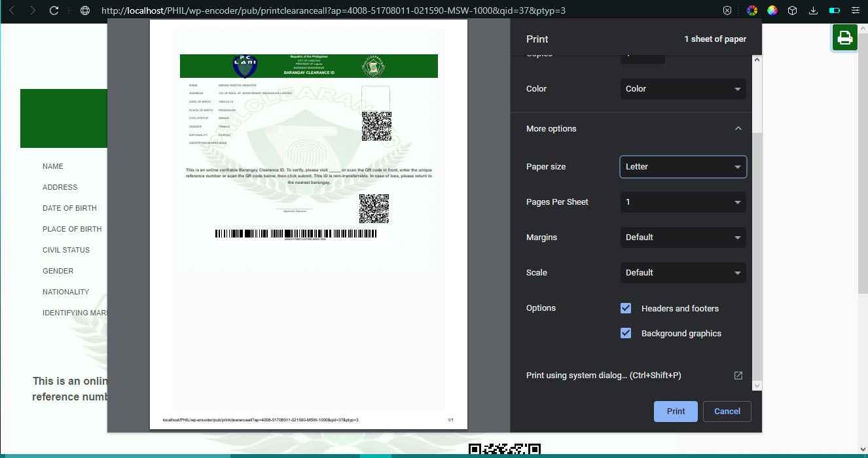The height and width of the screenshot is (458, 868).
Task: Open the Paper size dropdown showing Letter
Action: tap(683, 167)
